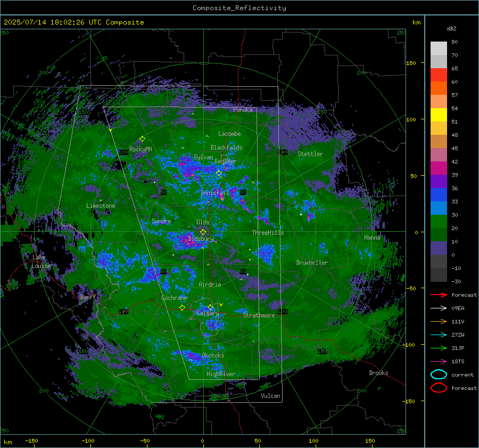
Task: Click the Blackfalds city label
Action: (x=226, y=148)
